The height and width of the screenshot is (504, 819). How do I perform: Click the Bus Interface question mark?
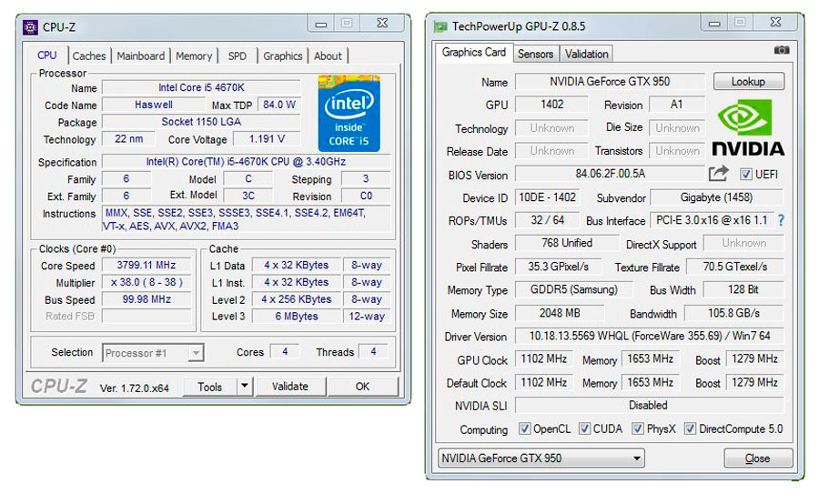[x=781, y=220]
